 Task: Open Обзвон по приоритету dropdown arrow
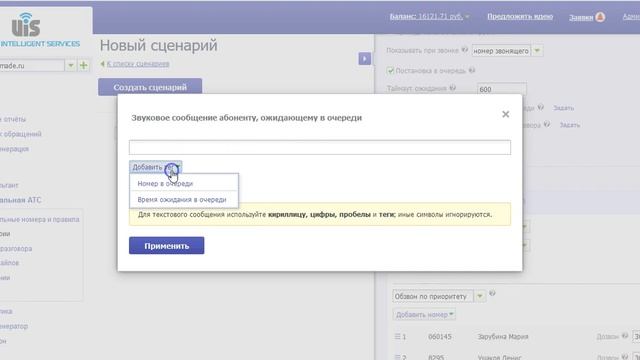[480, 296]
